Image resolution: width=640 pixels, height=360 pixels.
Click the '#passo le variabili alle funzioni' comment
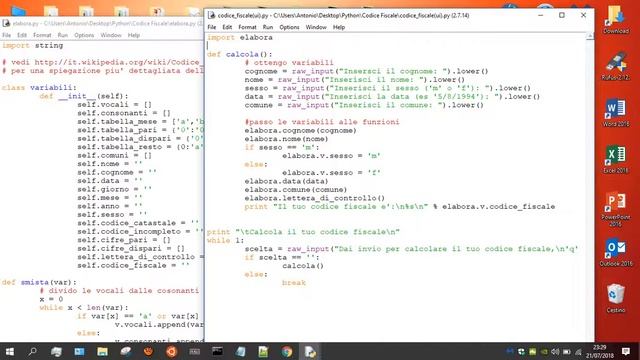tap(322, 122)
